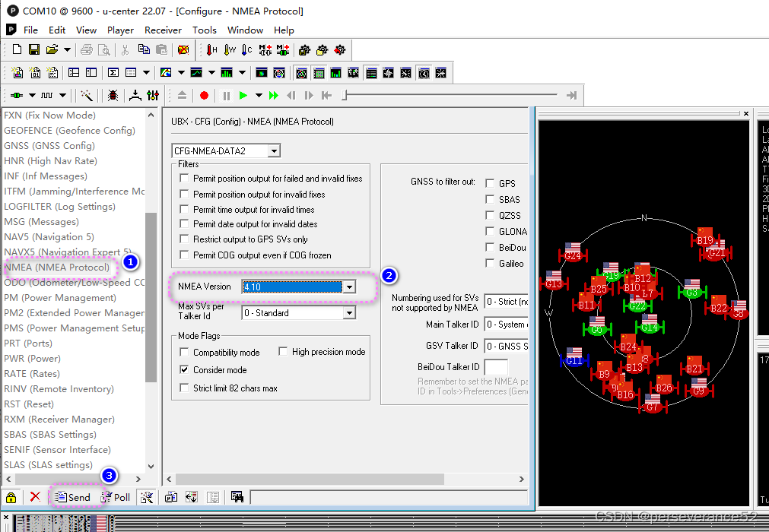The width and height of the screenshot is (769, 532).
Task: Check Strict limit 82 chars max
Action: 184,388
